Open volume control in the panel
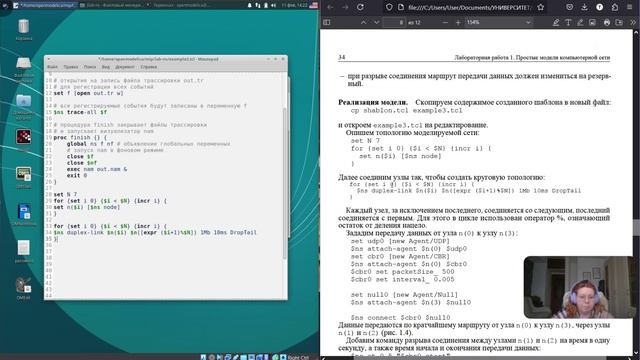The height and width of the screenshot is (360, 640). click(273, 5)
